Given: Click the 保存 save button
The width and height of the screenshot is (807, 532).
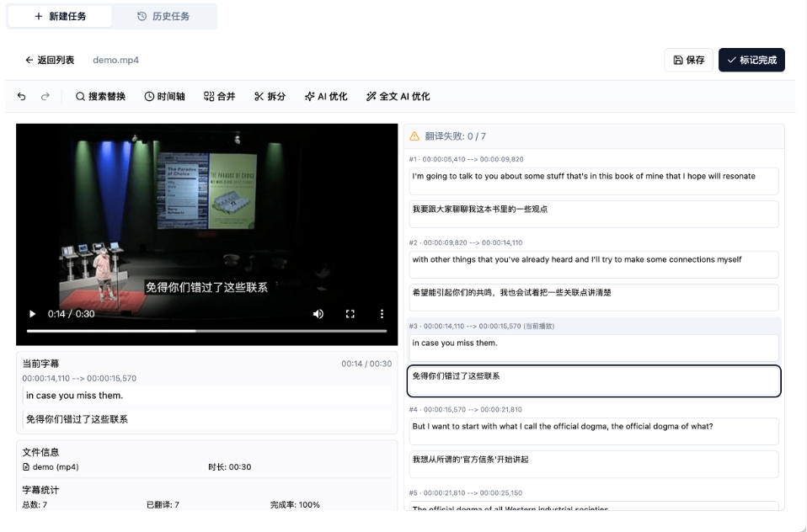Looking at the screenshot, I should (688, 61).
